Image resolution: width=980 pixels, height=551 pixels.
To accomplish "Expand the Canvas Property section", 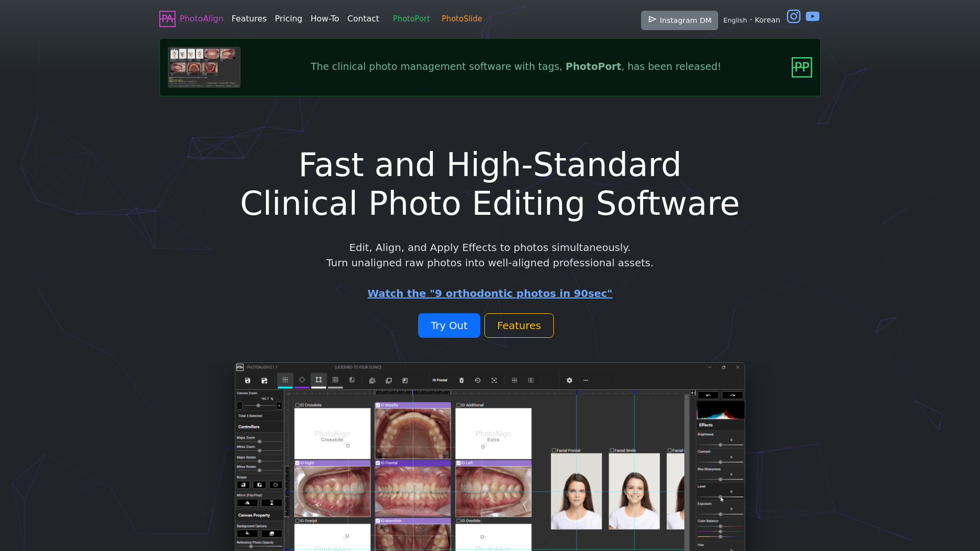I will click(258, 515).
